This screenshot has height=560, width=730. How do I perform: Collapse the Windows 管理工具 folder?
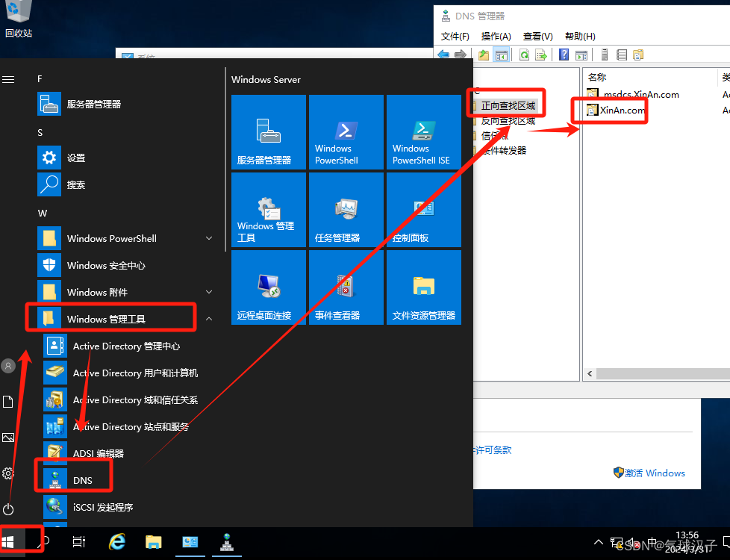(x=209, y=319)
